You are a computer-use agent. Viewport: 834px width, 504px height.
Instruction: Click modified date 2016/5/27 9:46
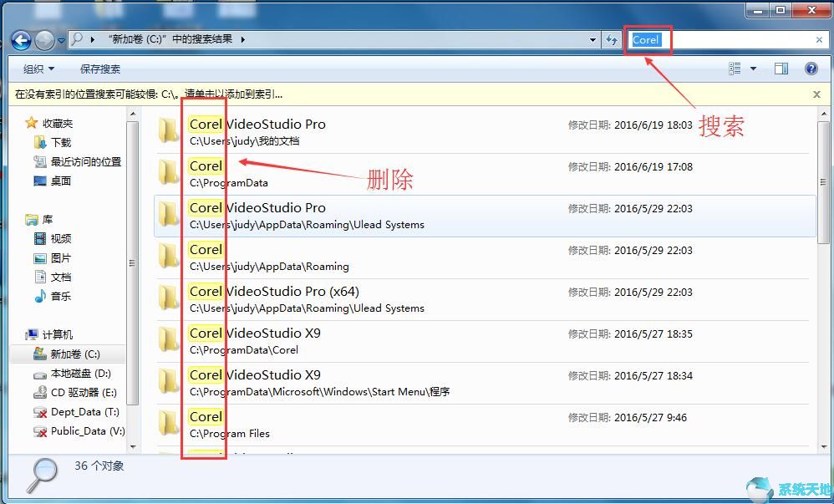(650, 418)
